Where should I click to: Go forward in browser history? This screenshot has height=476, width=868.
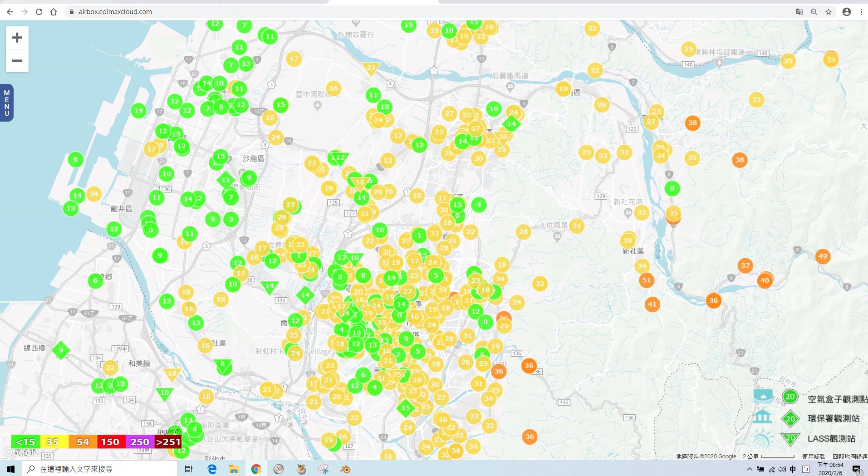coord(25,12)
